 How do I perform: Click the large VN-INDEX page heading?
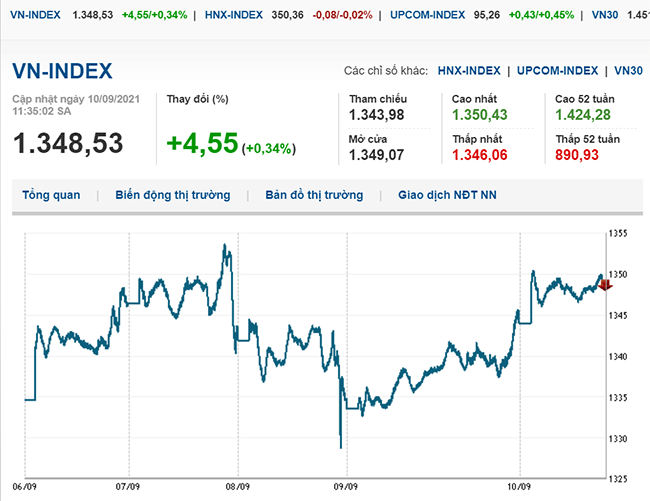coord(62,71)
